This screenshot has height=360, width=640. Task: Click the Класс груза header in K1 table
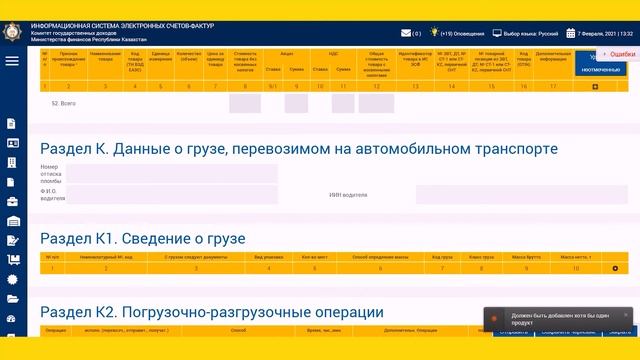pyautogui.click(x=482, y=257)
